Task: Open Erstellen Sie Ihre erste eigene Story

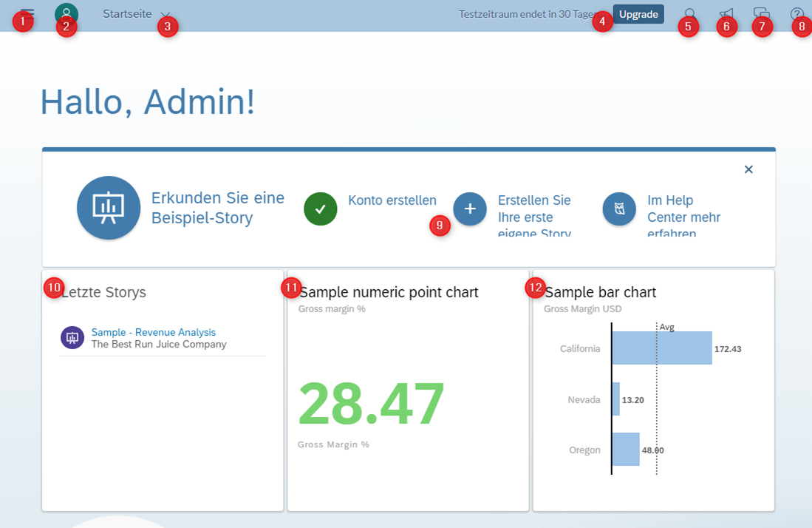Action: pyautogui.click(x=534, y=217)
